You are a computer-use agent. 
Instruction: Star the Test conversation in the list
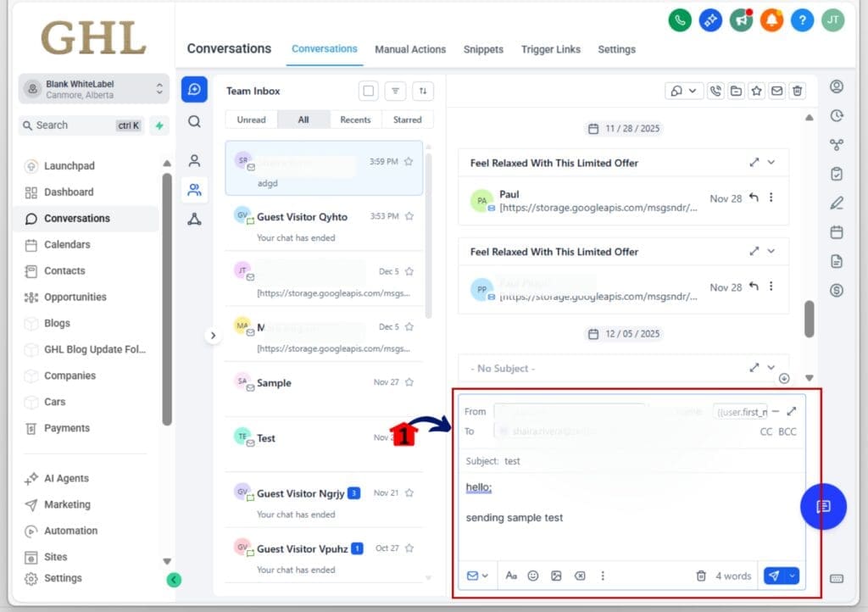(408, 437)
